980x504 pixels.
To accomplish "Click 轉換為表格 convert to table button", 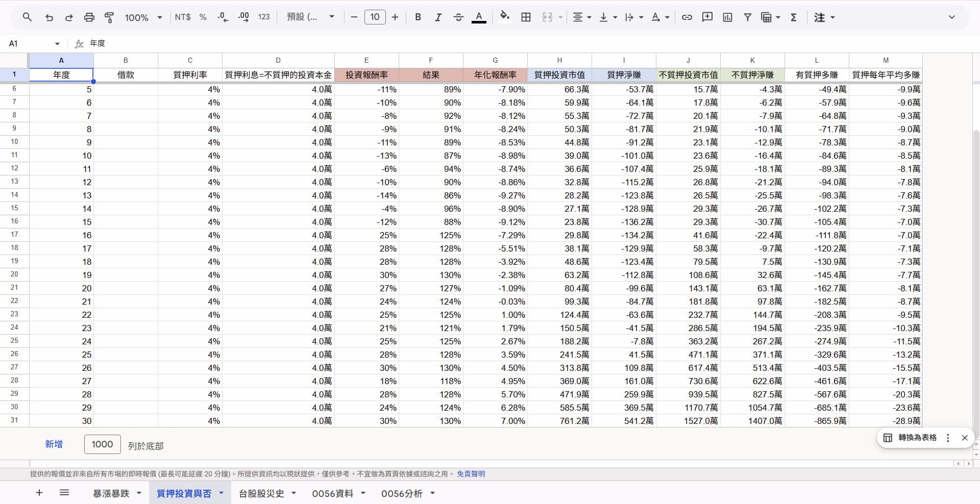I will 911,438.
